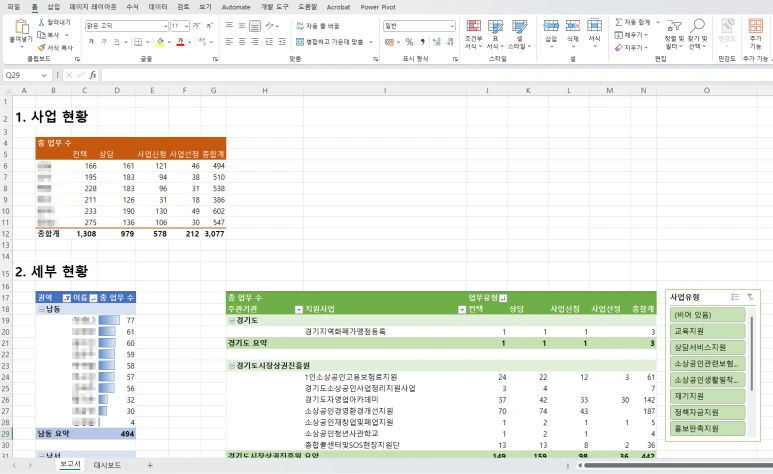Select 정책자금지원 in 사업유형 slicer
Screen dimensions: 773x474
(707, 412)
